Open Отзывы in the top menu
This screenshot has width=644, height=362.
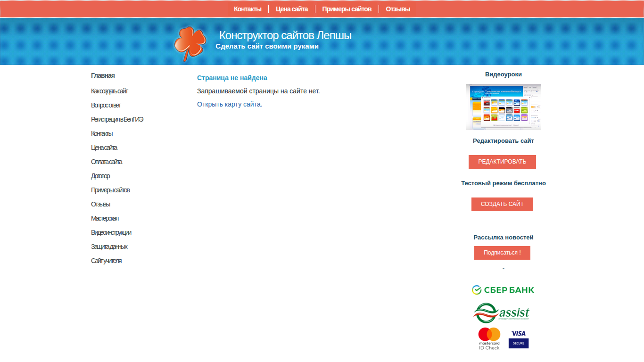(398, 9)
